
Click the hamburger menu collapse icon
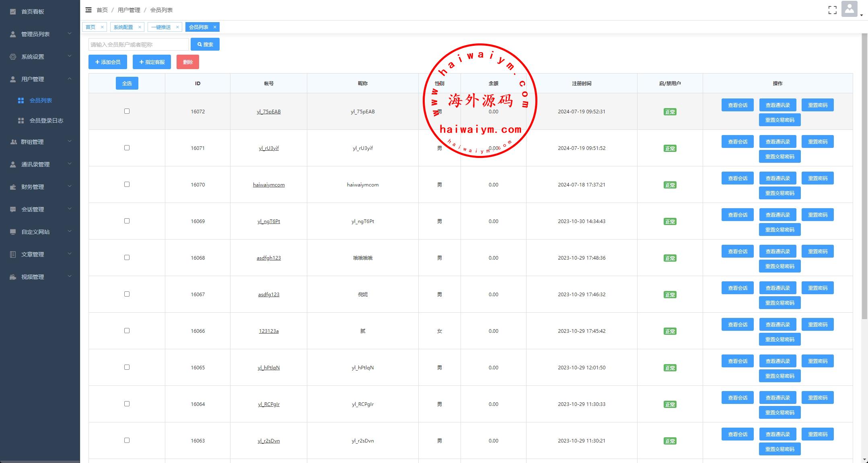click(88, 10)
